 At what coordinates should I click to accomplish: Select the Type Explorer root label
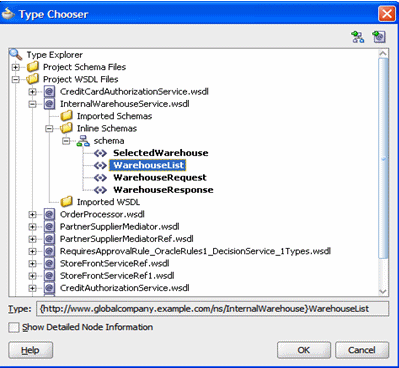pos(55,55)
